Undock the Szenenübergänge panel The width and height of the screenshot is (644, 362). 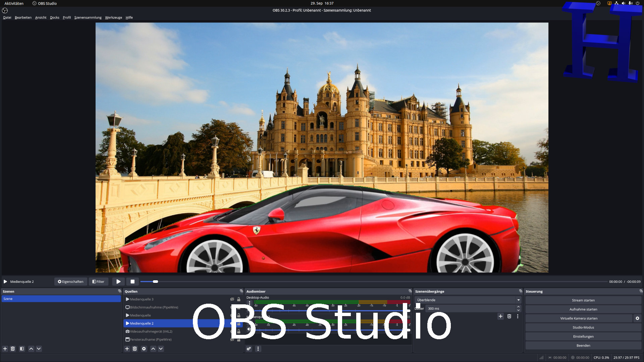tap(521, 291)
